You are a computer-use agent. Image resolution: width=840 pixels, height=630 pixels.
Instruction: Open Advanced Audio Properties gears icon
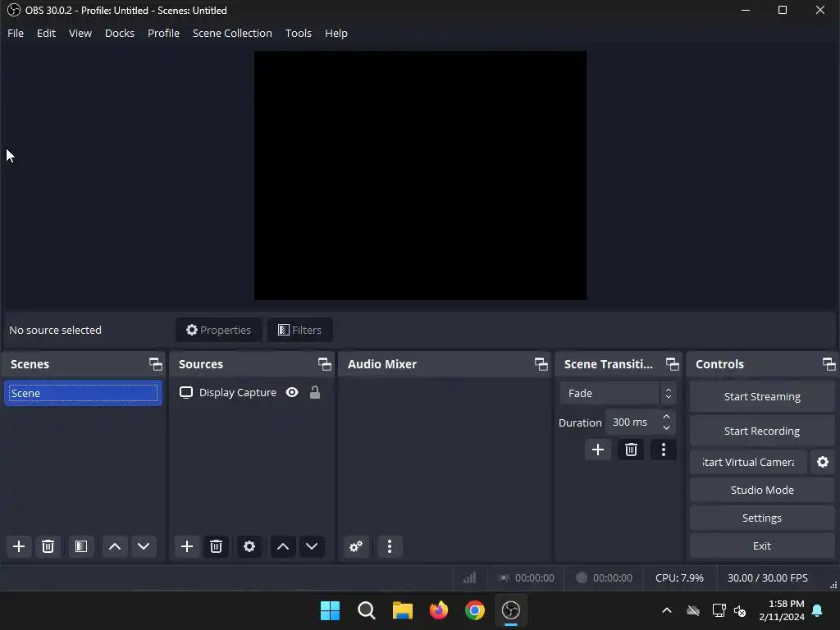tap(356, 546)
